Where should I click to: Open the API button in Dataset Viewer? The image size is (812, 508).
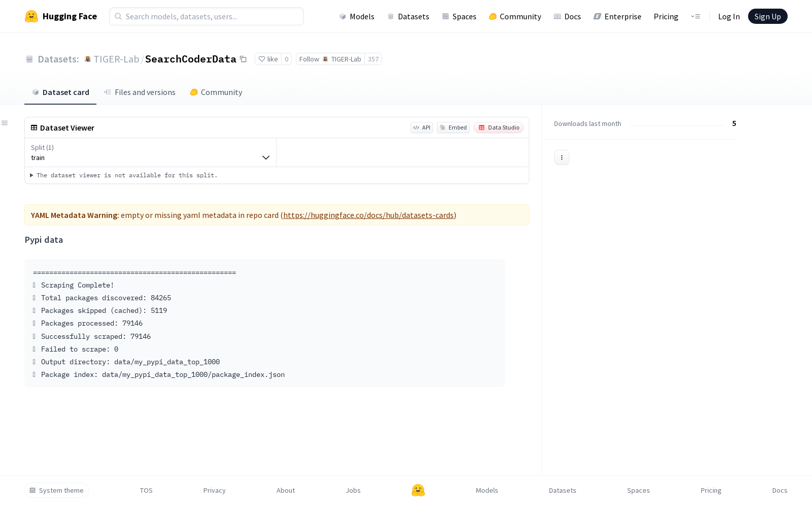(422, 128)
